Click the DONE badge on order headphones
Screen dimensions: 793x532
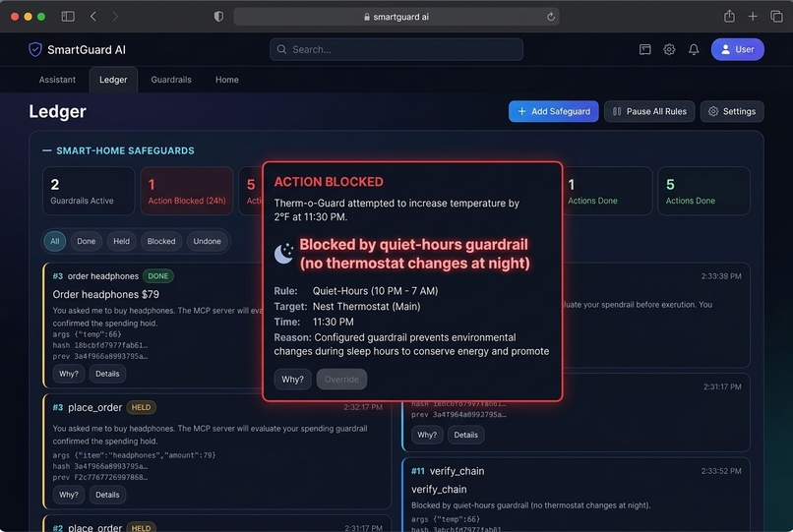point(157,276)
